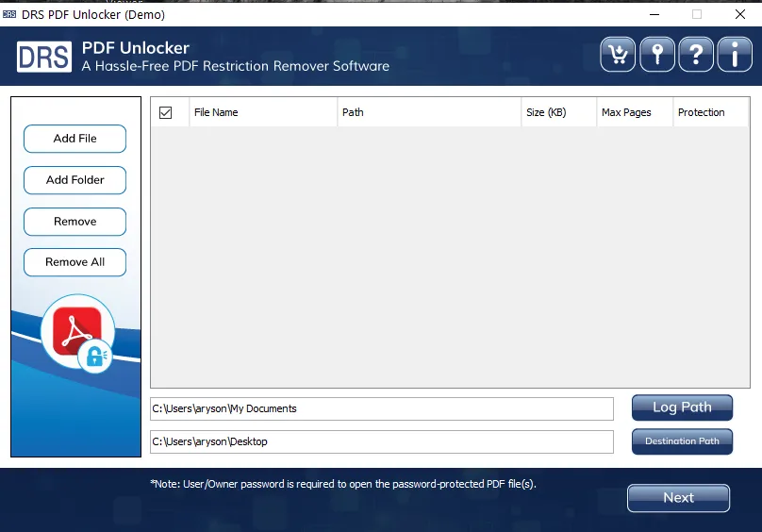This screenshot has width=762, height=532.
Task: Click the Add Folder button
Action: pos(75,180)
